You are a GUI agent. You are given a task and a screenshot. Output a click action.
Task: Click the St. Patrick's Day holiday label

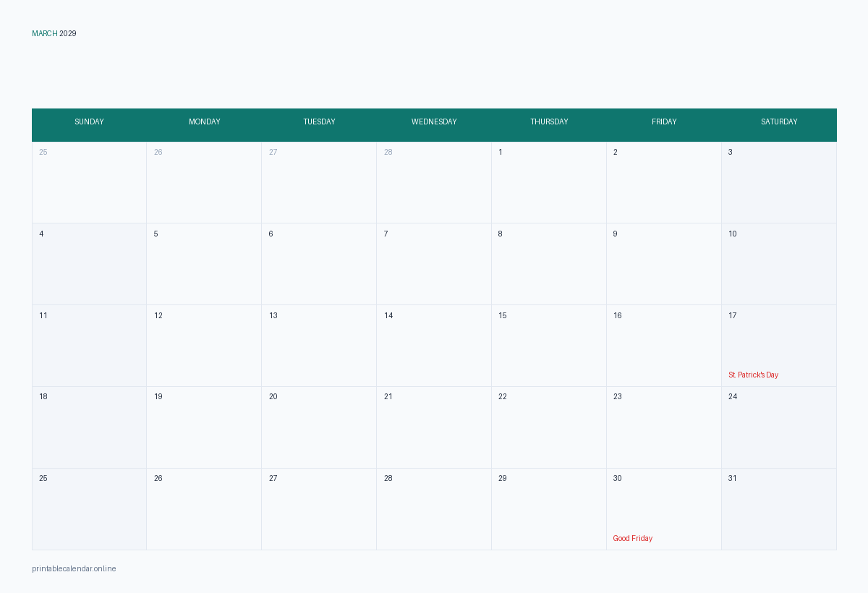pyautogui.click(x=753, y=375)
